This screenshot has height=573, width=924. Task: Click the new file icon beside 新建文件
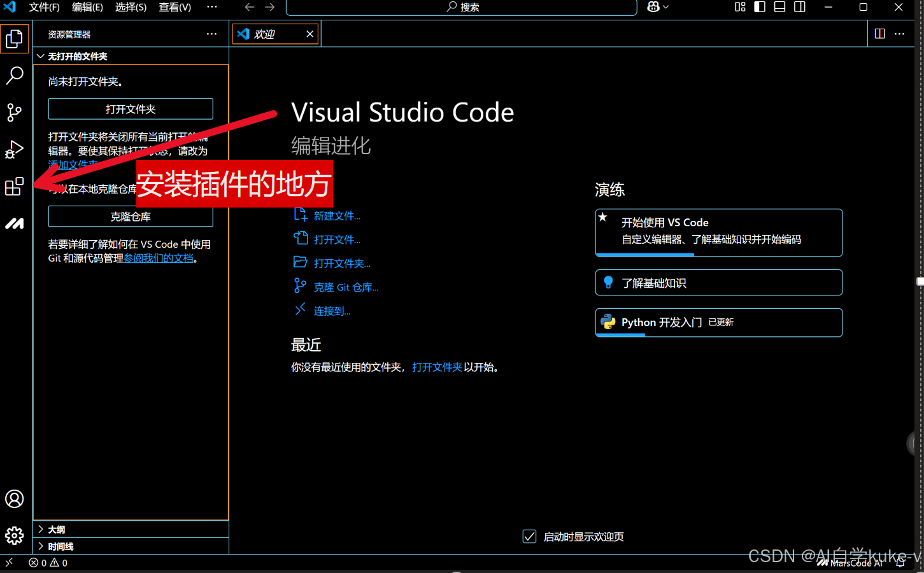(300, 215)
